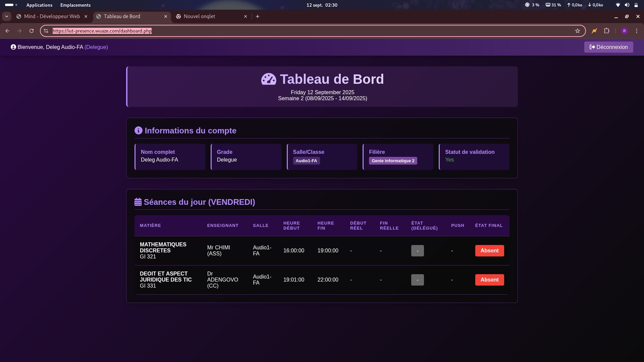
Task: Click the Wi-Fi icon in the system tray
Action: click(618, 5)
